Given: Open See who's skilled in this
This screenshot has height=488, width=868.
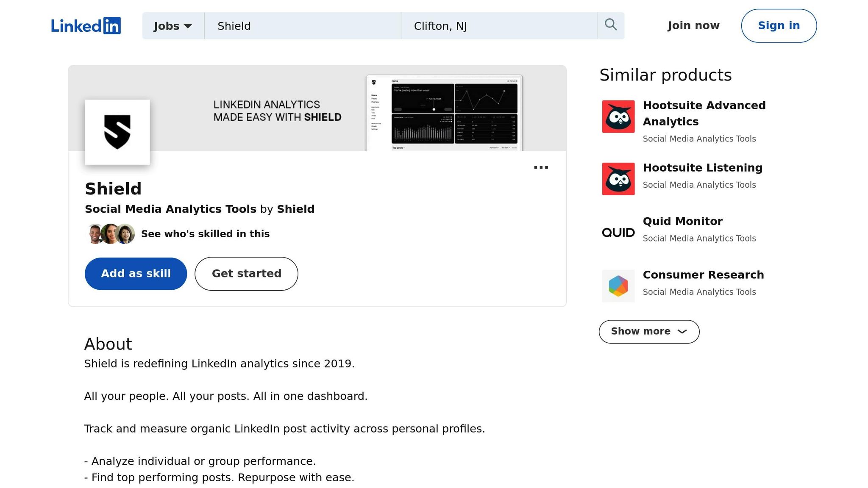Looking at the screenshot, I should point(205,234).
